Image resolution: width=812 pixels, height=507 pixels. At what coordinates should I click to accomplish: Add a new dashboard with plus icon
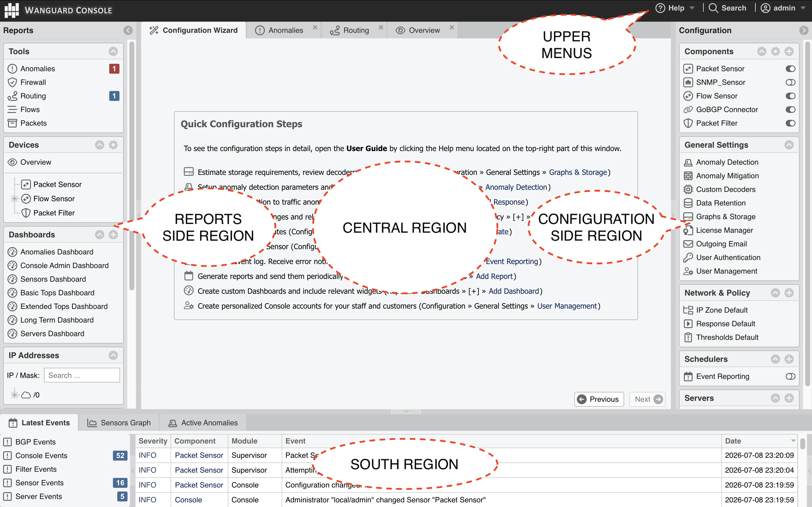tap(113, 235)
